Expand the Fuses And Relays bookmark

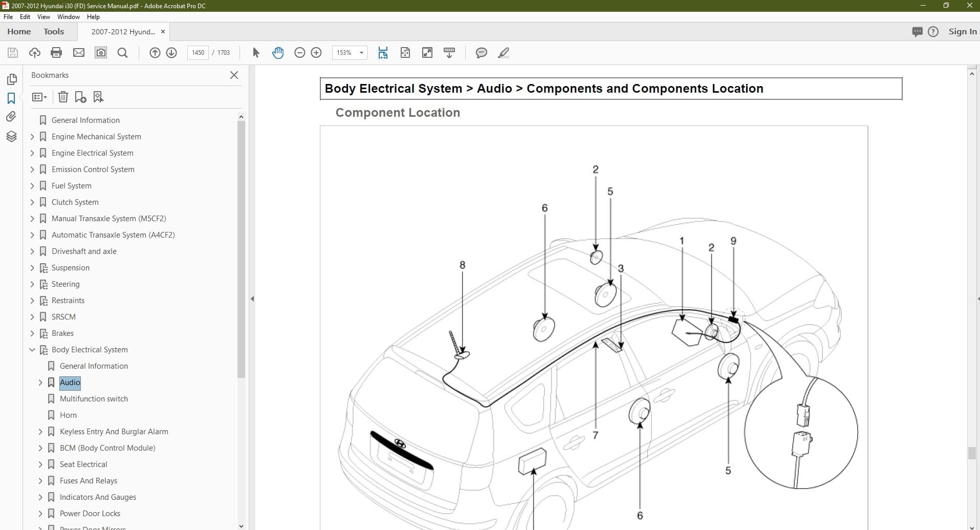pos(40,481)
